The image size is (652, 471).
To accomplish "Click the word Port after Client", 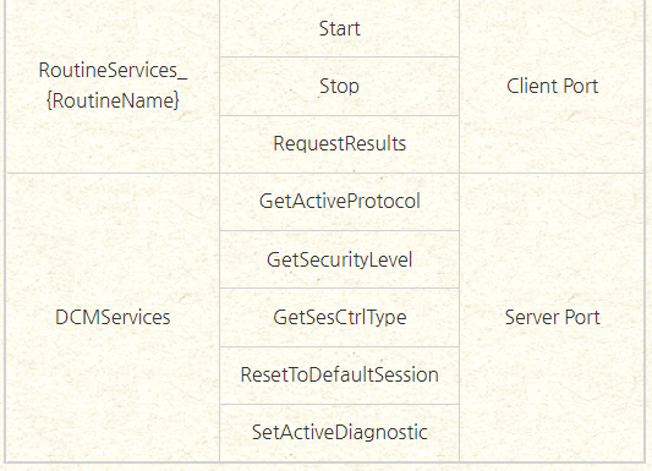I will [x=580, y=86].
